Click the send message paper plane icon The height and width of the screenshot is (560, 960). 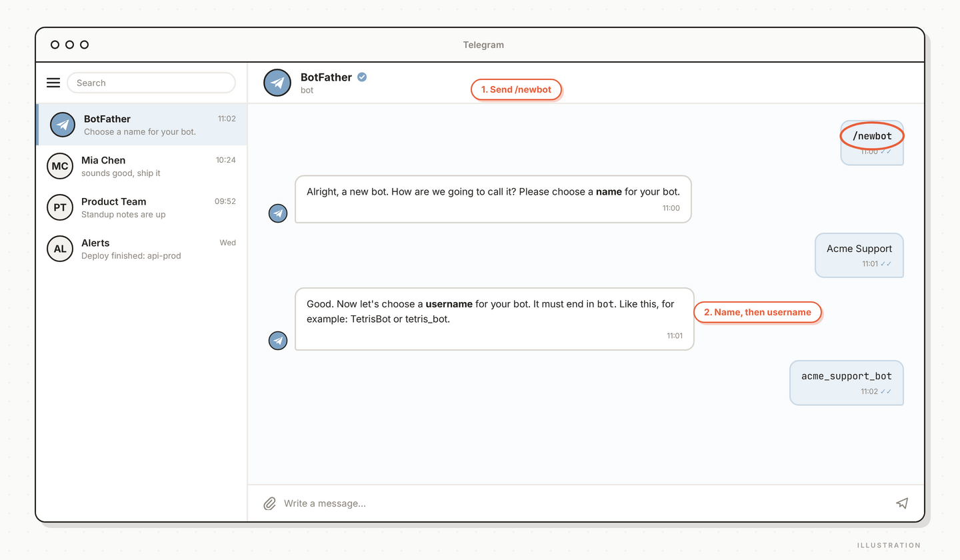tap(902, 503)
